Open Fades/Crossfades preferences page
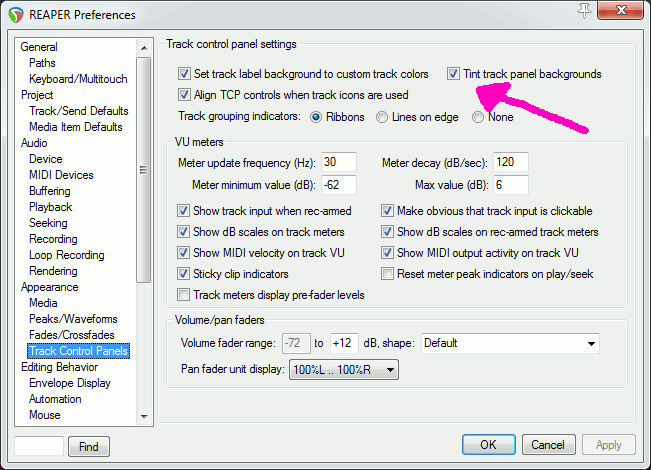651x470 pixels. [71, 335]
